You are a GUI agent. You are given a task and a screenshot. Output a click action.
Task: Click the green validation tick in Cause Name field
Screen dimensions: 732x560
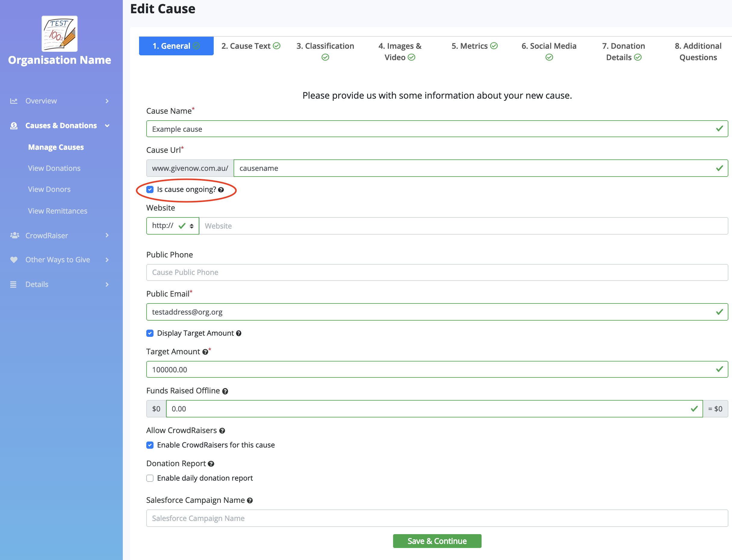click(x=719, y=129)
